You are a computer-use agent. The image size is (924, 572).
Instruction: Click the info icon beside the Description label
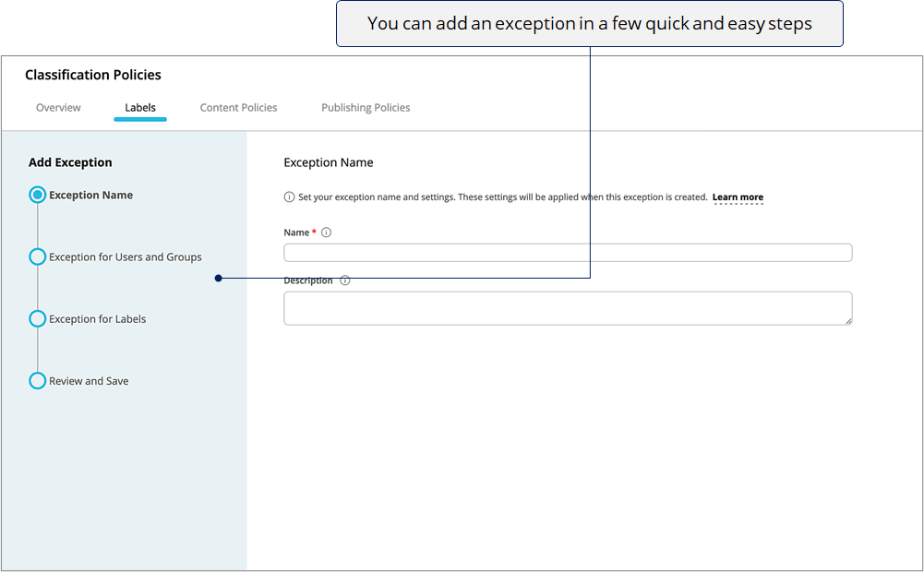345,280
